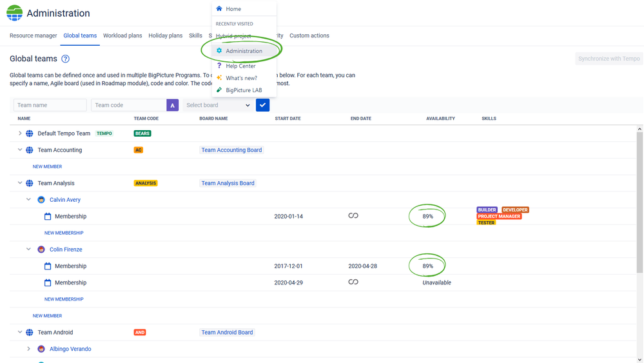The height and width of the screenshot is (363, 644).
Task: Click the orange AC team code badge
Action: pyautogui.click(x=139, y=150)
